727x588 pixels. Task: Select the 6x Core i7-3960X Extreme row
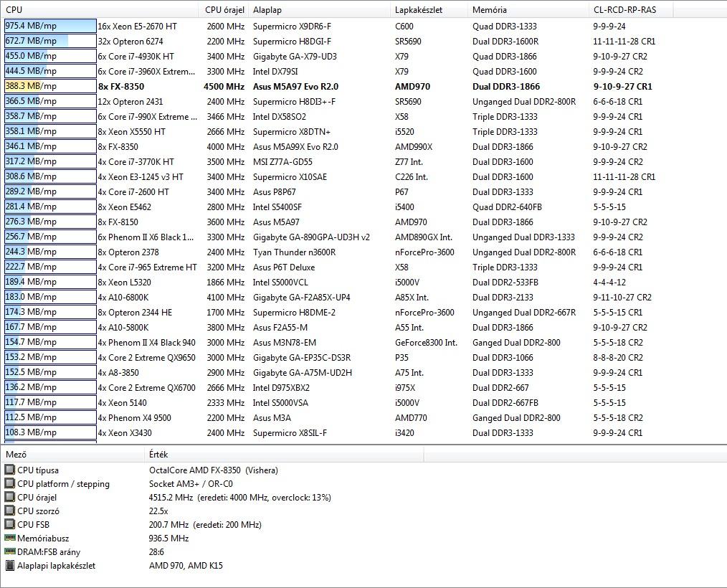click(x=363, y=72)
